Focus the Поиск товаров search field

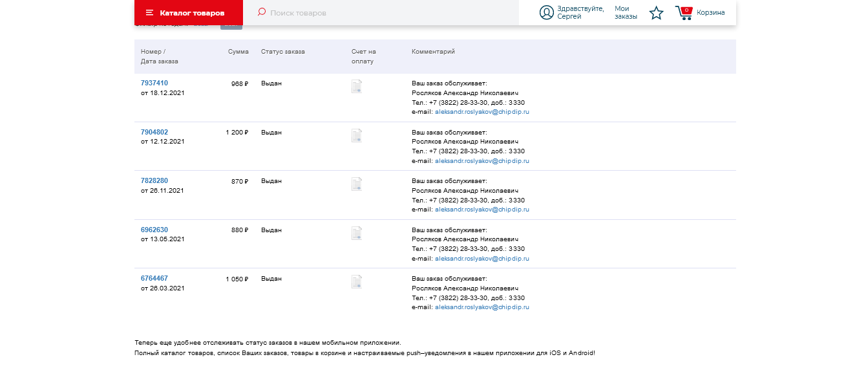[x=388, y=13]
